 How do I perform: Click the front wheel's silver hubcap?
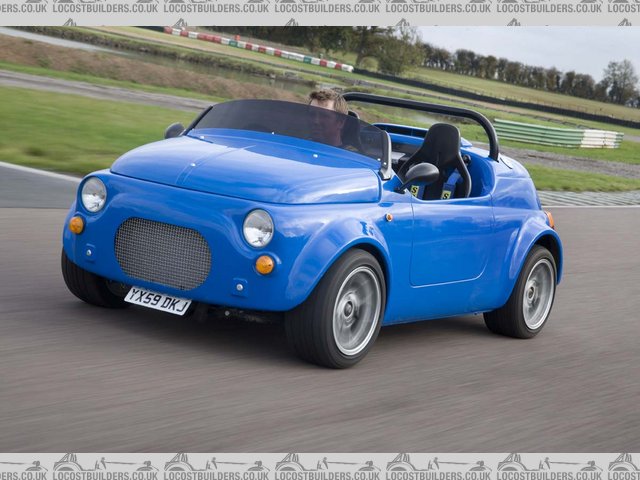(x=356, y=310)
